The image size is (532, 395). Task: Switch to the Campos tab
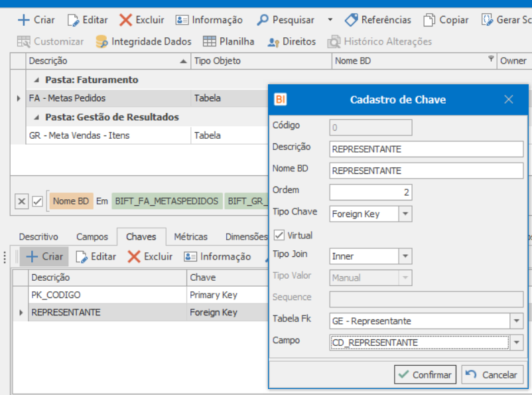(92, 236)
